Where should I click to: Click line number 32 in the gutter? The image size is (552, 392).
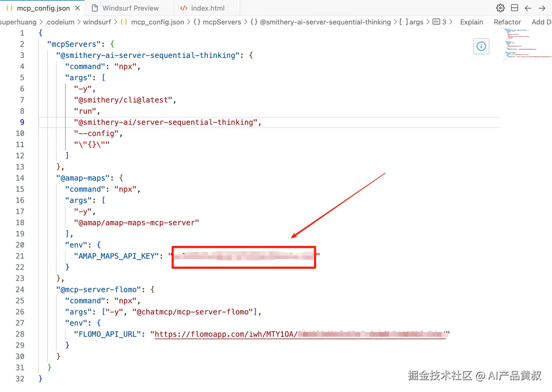(x=20, y=379)
